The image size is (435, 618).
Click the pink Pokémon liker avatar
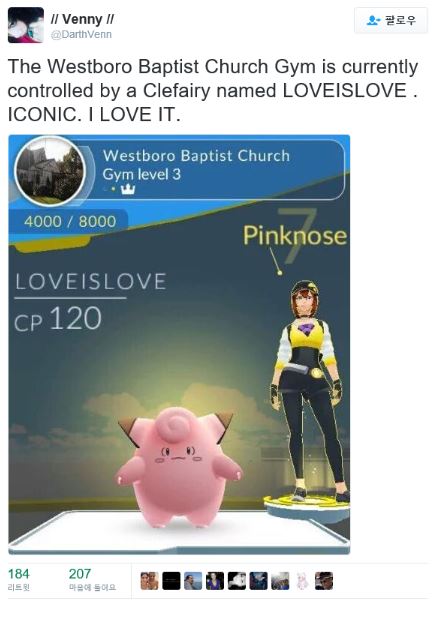302,581
